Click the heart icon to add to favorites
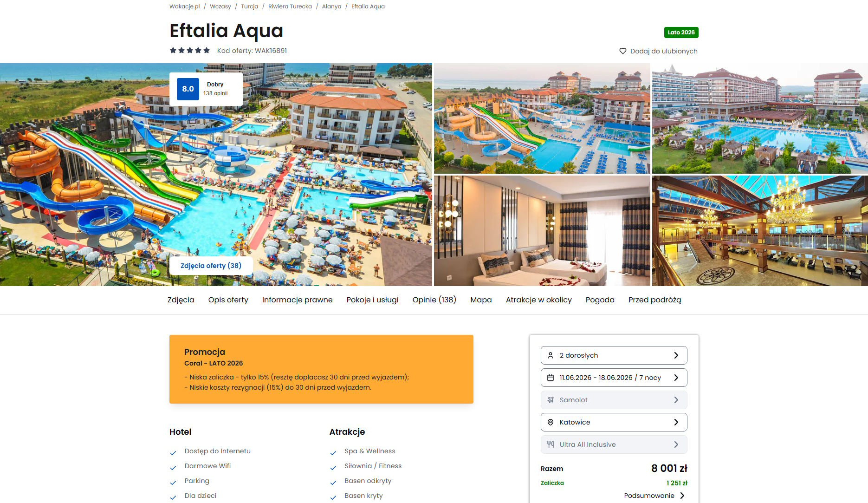Viewport: 868px width, 503px height. (x=623, y=51)
